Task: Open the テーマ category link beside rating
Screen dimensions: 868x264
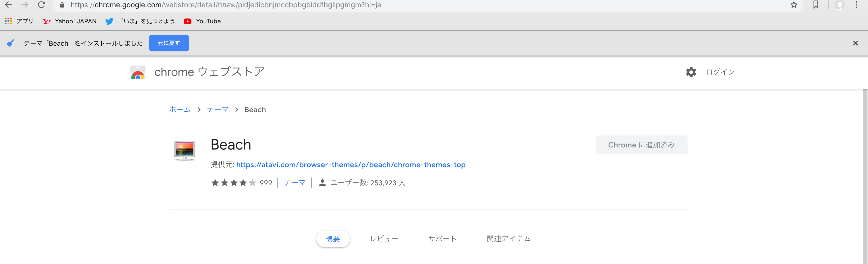Action: 295,183
